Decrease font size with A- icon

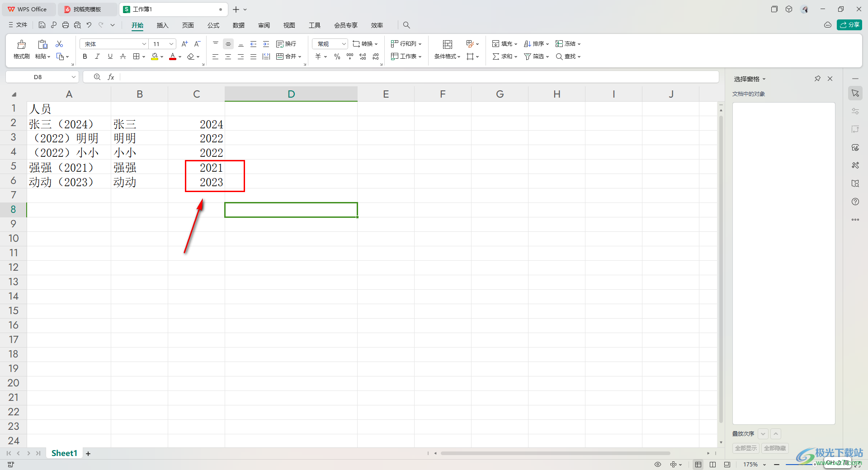click(197, 44)
